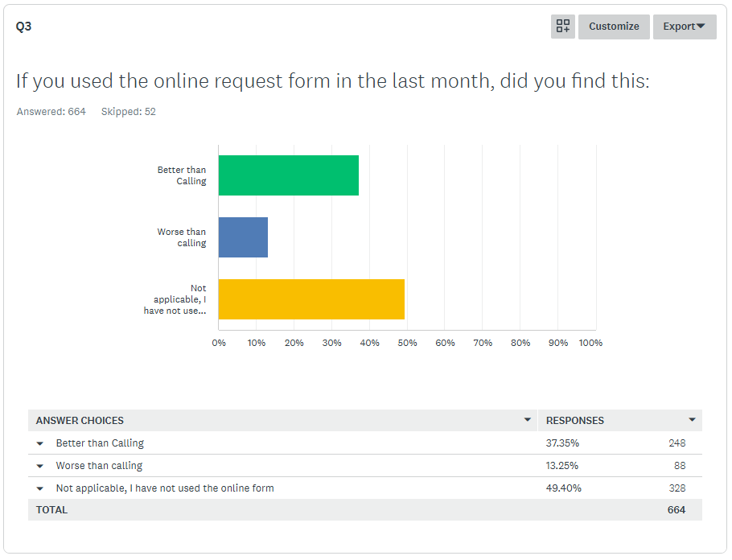Click the Skipped: 52 count
Image resolution: width=732 pixels, height=560 pixels.
pos(129,112)
